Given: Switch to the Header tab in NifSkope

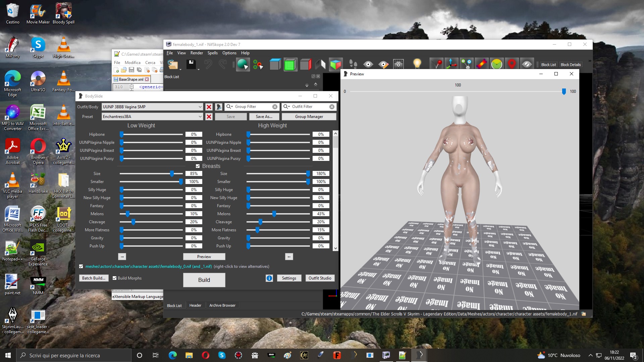Looking at the screenshot, I should tap(195, 305).
